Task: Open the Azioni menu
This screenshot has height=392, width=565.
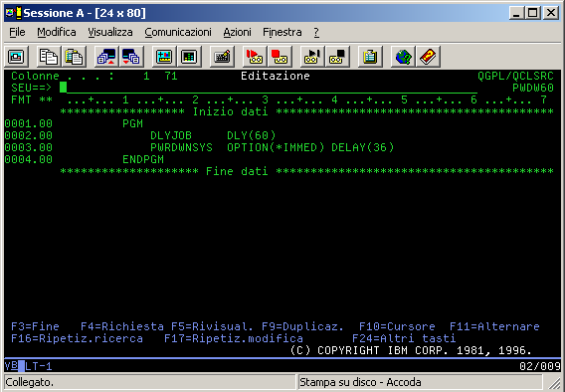Action: pos(237,32)
